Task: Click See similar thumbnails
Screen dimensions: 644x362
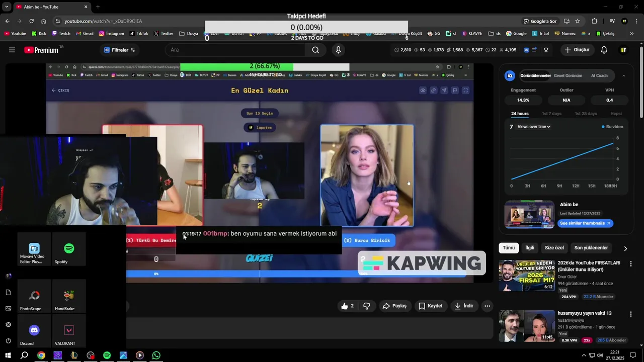Action: [x=585, y=223]
